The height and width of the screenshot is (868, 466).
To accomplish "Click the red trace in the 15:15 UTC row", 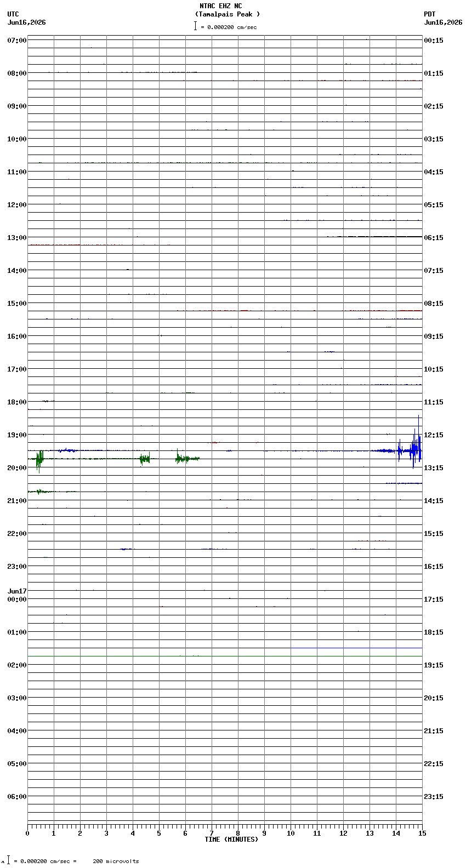I will pos(300,311).
